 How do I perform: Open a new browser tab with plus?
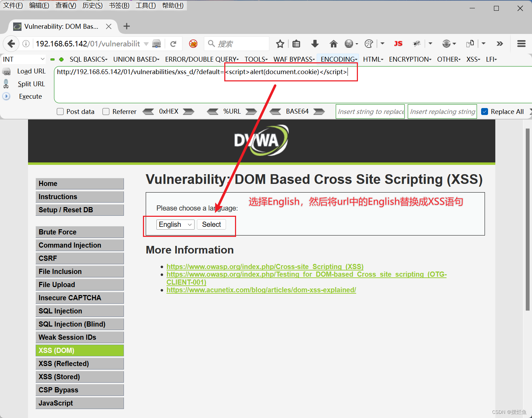tap(127, 26)
